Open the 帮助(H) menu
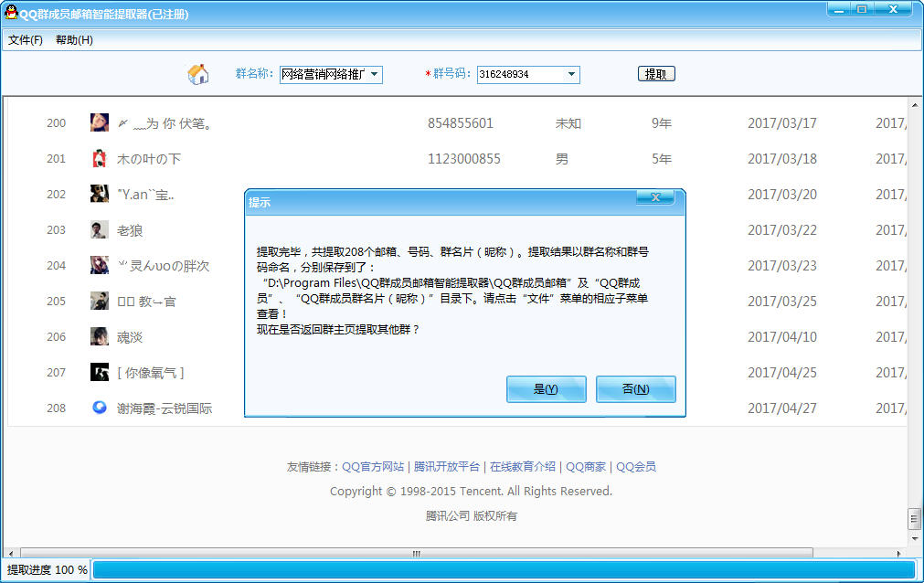Viewport: 924px width, 583px height. [x=74, y=40]
